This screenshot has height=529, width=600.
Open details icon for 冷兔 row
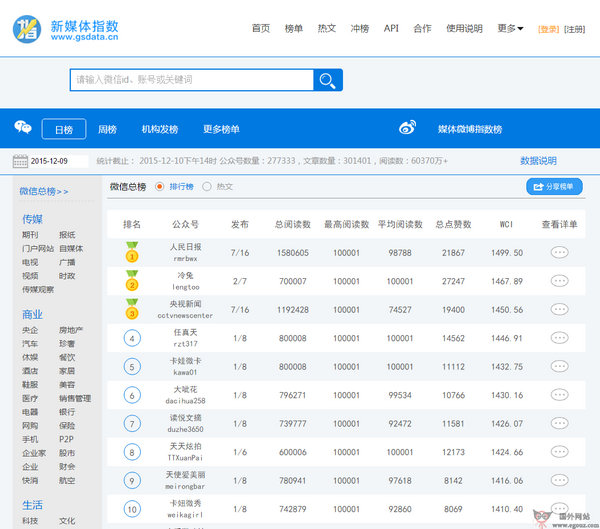[x=559, y=281]
